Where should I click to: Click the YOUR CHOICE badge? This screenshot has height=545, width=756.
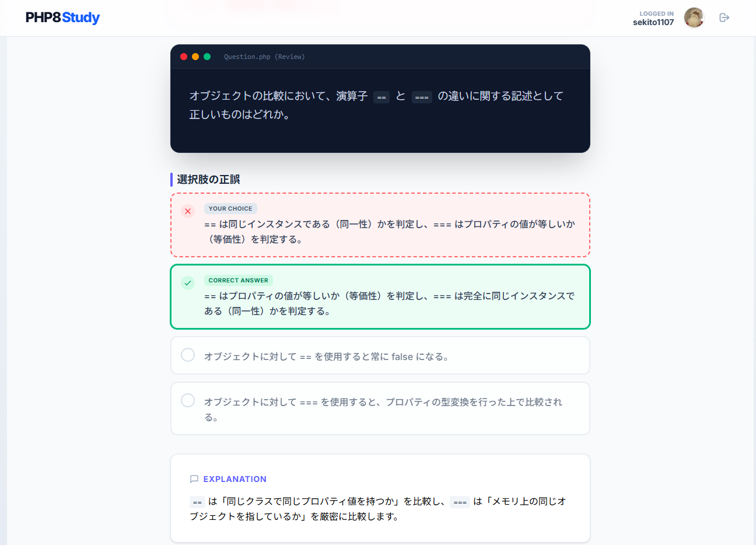[230, 208]
